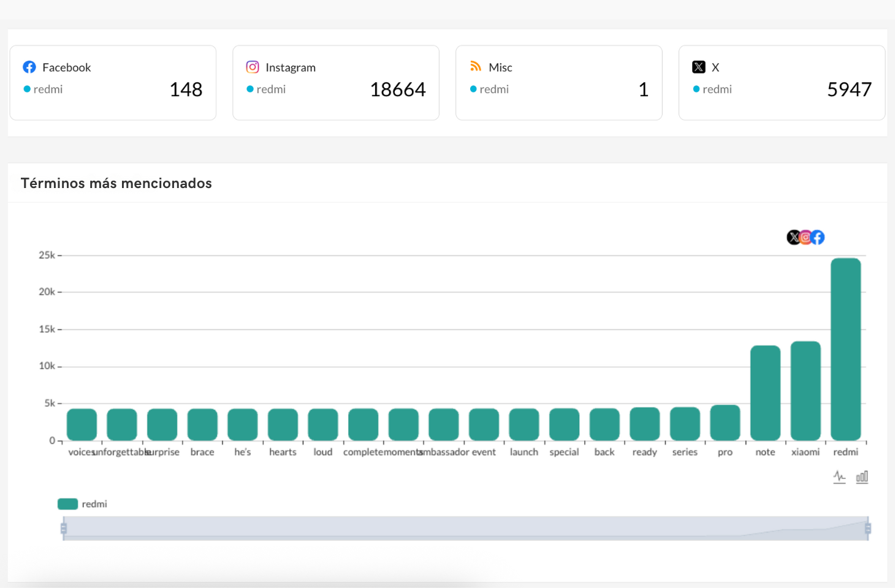Open the Instagram mentions card
The image size is (895, 588).
[x=336, y=83]
